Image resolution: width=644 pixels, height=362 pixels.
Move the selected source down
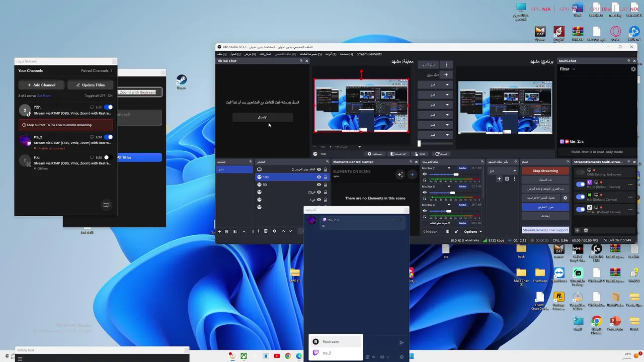point(290,231)
